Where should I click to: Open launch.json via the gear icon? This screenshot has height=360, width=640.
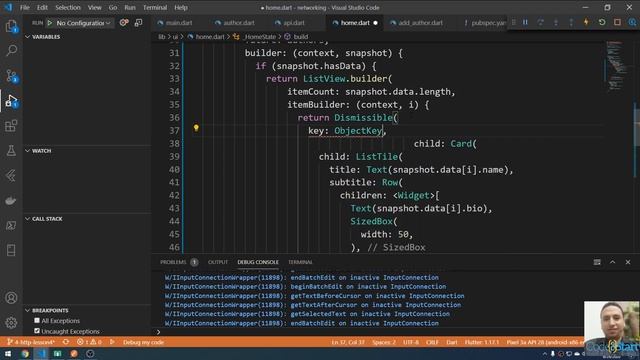pyautogui.click(x=124, y=23)
